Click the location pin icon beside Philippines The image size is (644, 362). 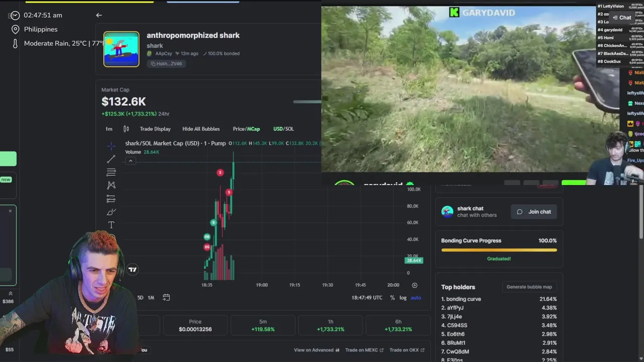tap(15, 29)
